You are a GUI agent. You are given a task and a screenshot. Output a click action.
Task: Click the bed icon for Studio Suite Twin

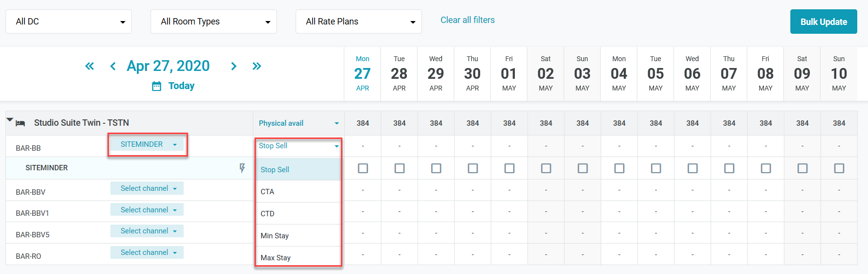[x=21, y=123]
